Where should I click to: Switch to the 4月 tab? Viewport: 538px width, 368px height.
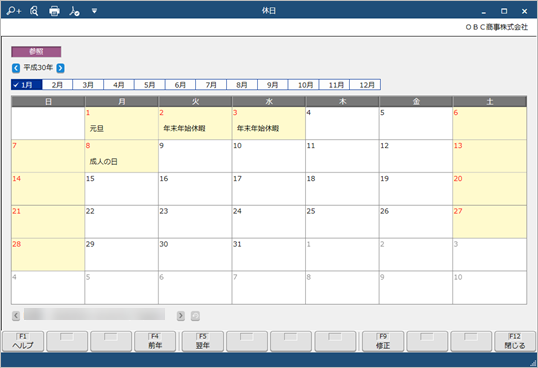tap(119, 85)
